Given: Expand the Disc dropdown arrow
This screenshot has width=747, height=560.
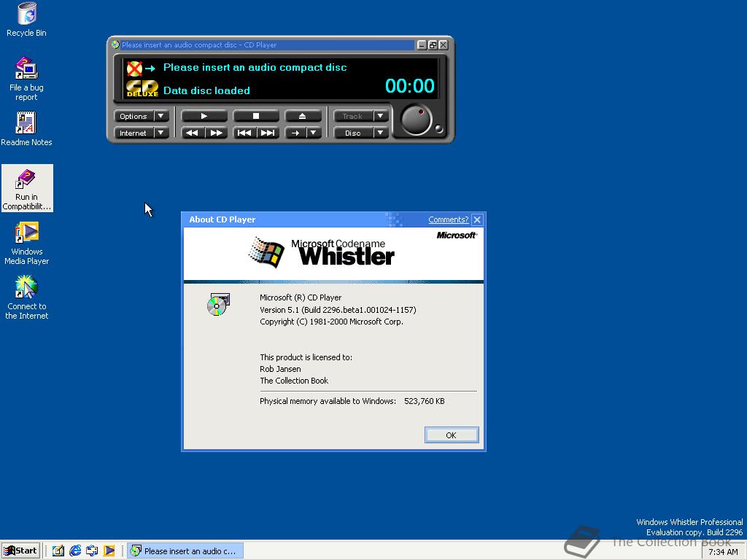Looking at the screenshot, I should pos(380,133).
